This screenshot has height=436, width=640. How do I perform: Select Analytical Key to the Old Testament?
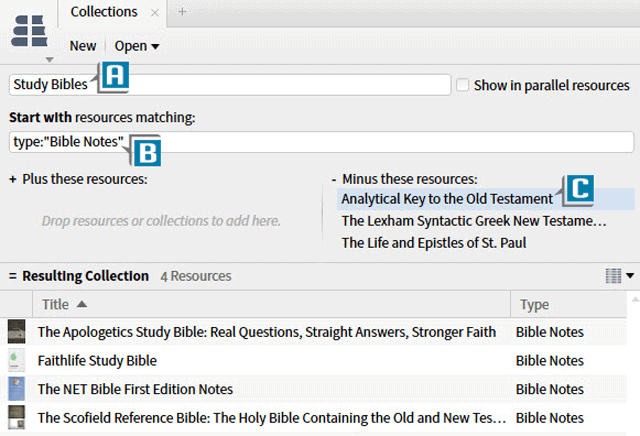click(x=446, y=198)
